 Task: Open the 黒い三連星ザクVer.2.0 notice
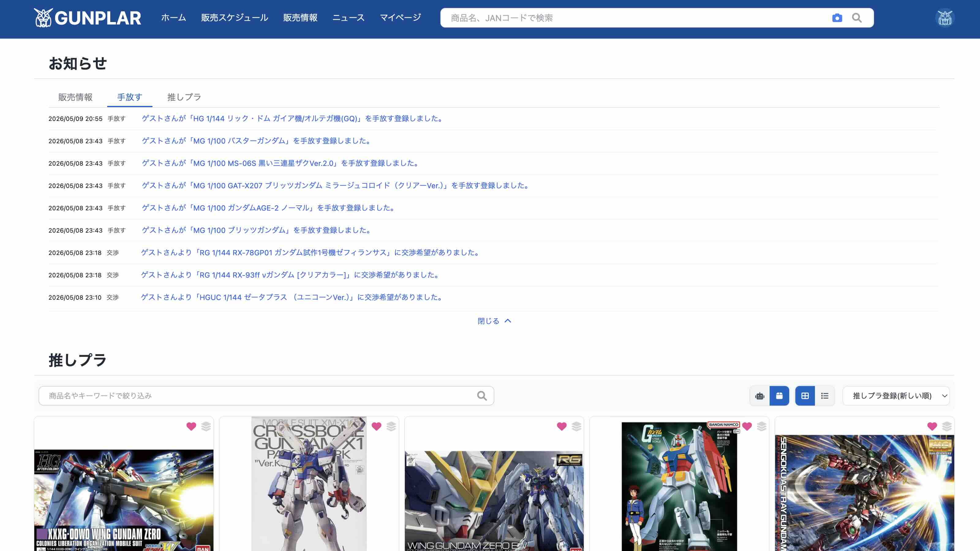click(281, 163)
